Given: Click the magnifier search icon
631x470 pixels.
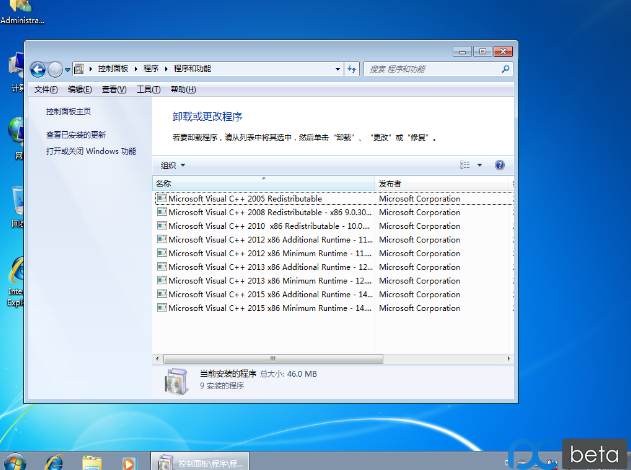Looking at the screenshot, I should tap(505, 69).
